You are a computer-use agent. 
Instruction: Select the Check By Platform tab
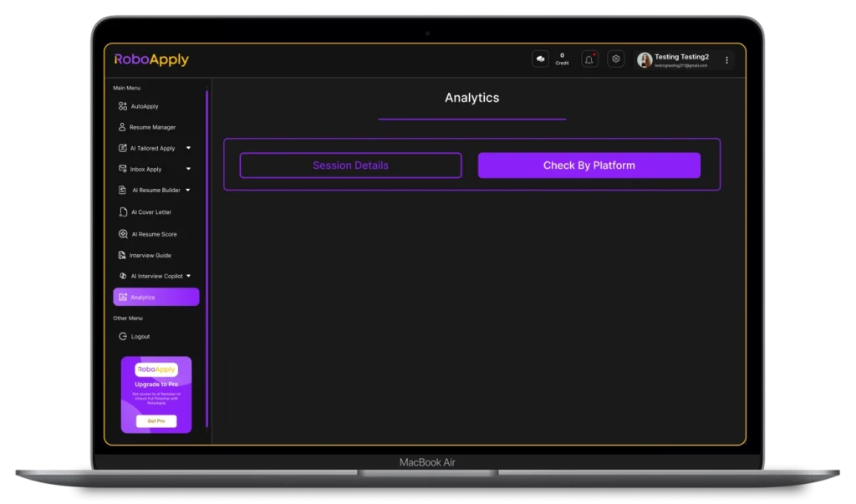[588, 165]
